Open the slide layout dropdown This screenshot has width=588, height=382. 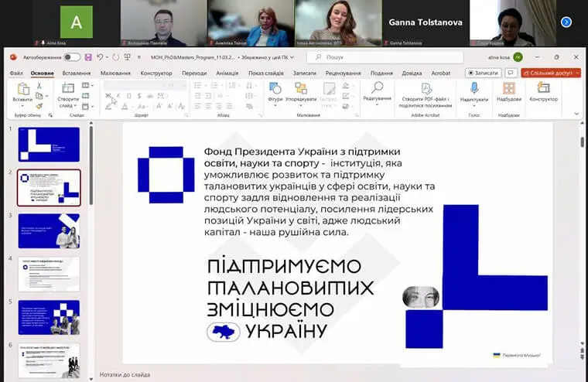click(x=87, y=86)
